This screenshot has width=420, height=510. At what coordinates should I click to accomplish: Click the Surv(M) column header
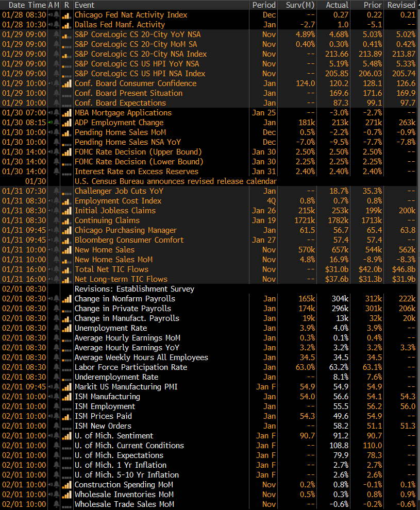(300, 5)
